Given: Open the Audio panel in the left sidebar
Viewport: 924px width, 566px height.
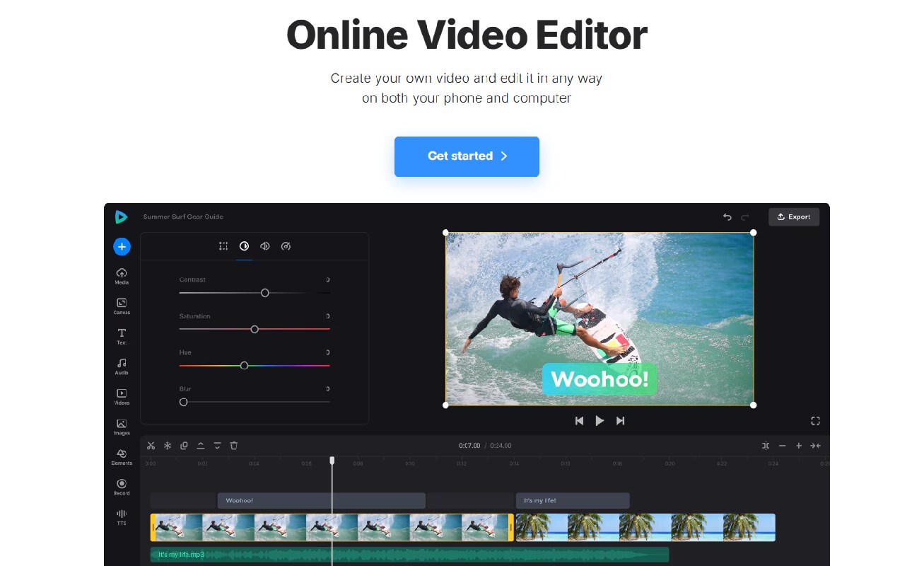Looking at the screenshot, I should [121, 364].
